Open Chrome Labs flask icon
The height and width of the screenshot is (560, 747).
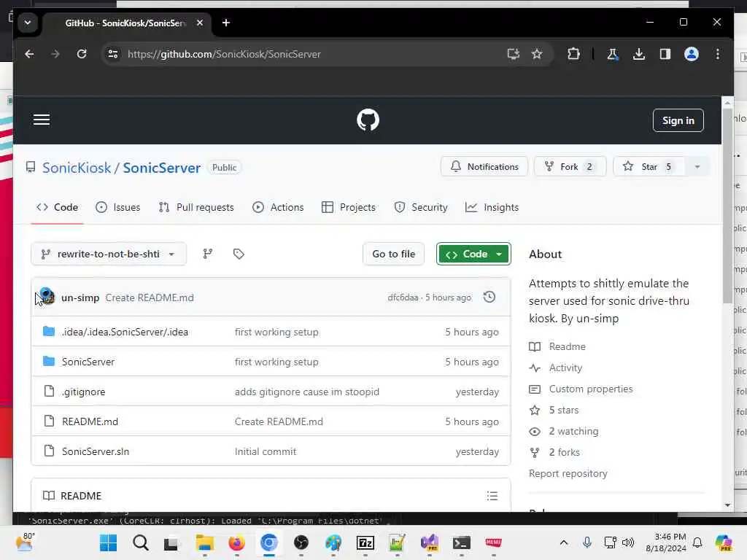click(613, 54)
